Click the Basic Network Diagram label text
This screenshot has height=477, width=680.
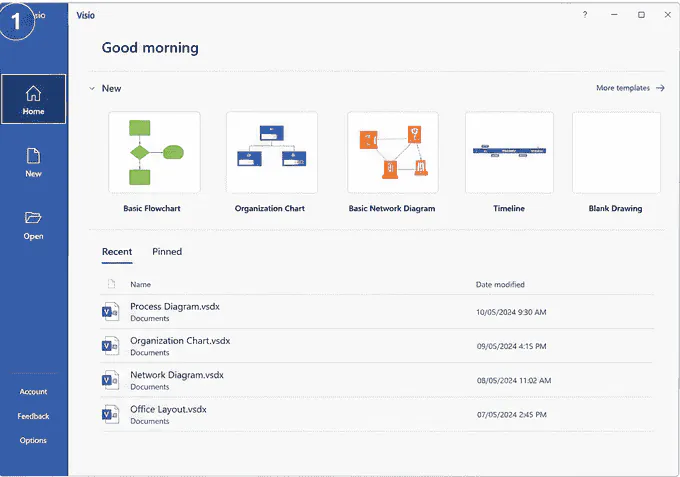click(x=392, y=209)
